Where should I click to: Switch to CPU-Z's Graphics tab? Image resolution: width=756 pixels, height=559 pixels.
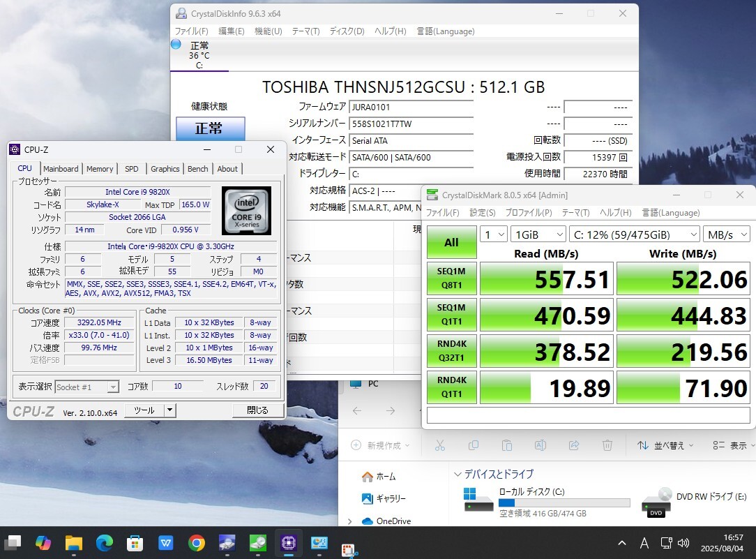coord(165,169)
